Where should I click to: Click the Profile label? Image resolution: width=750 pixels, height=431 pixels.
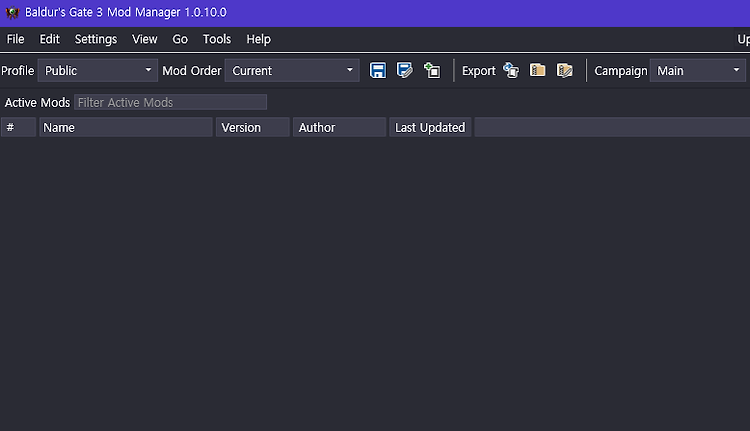18,71
